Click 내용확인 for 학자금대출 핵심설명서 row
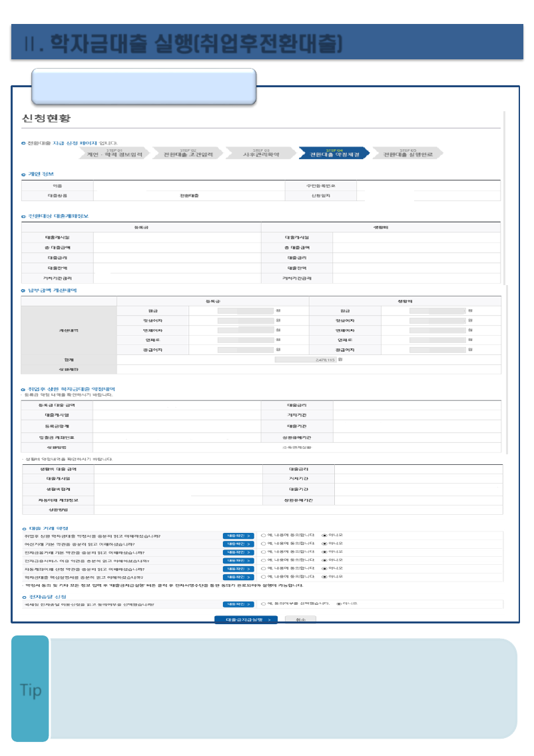534x756 pixels. point(238,577)
